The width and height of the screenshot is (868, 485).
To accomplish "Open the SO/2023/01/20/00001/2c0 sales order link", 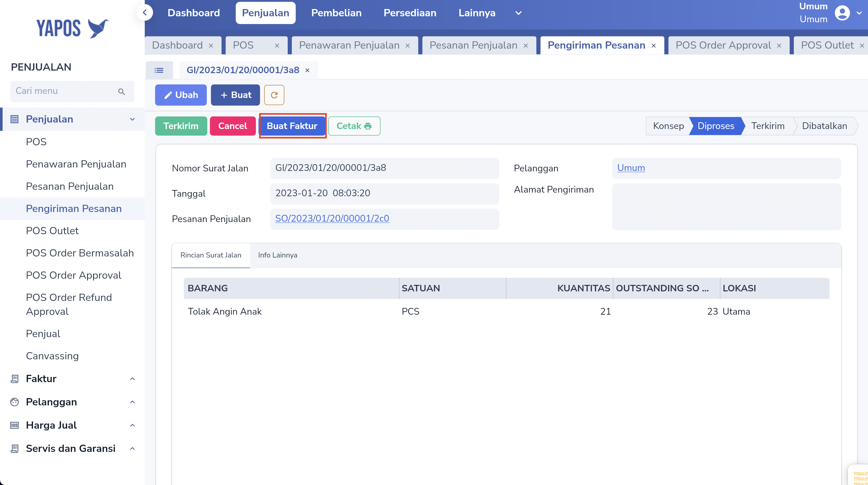I will coord(332,218).
